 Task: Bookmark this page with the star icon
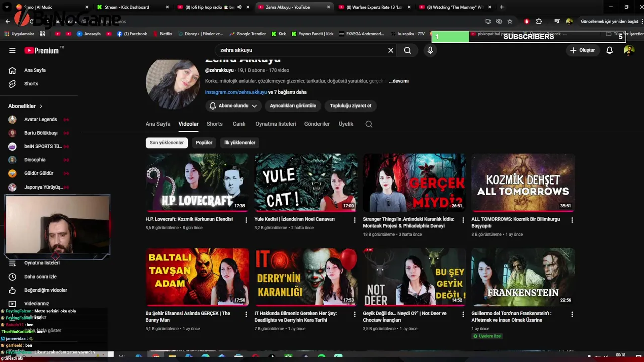point(510,21)
